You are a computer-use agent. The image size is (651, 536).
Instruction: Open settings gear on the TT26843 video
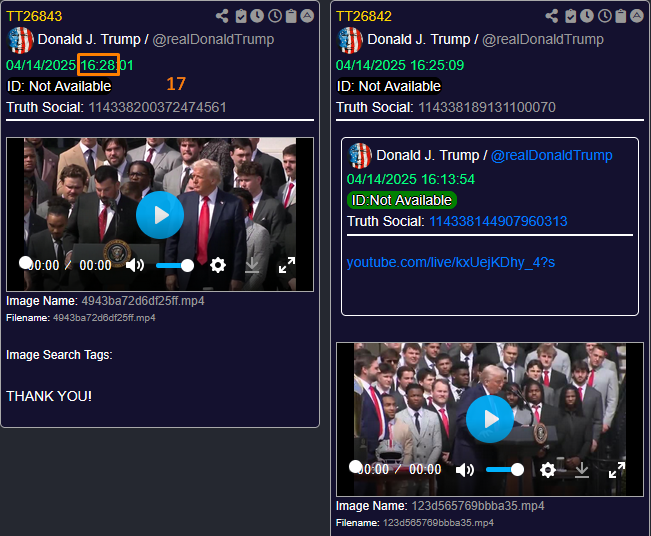click(x=218, y=265)
